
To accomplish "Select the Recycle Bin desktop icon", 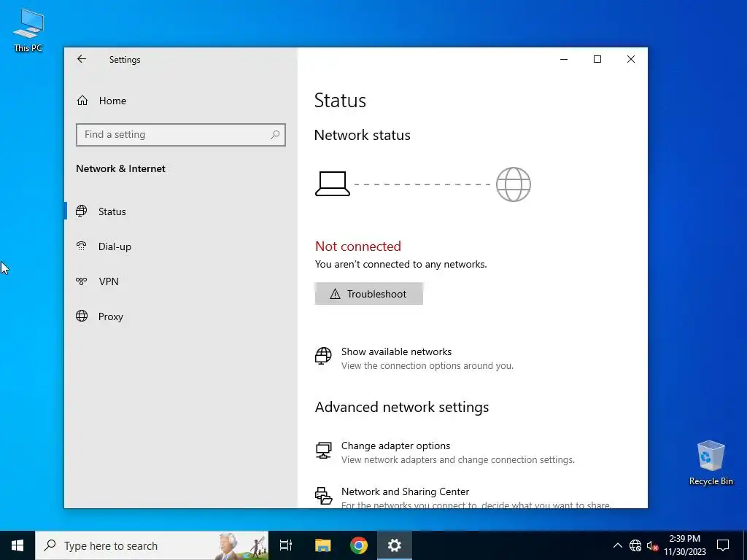I will [x=711, y=462].
